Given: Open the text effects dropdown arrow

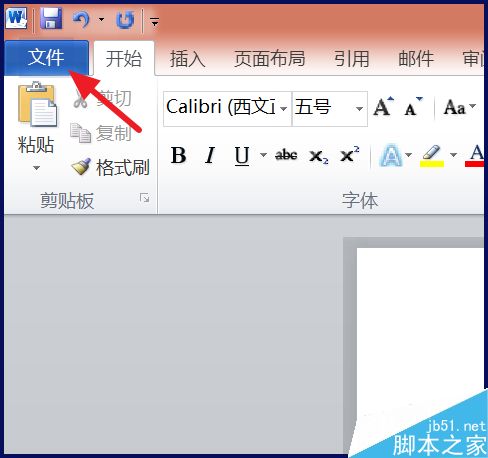Looking at the screenshot, I should (408, 155).
